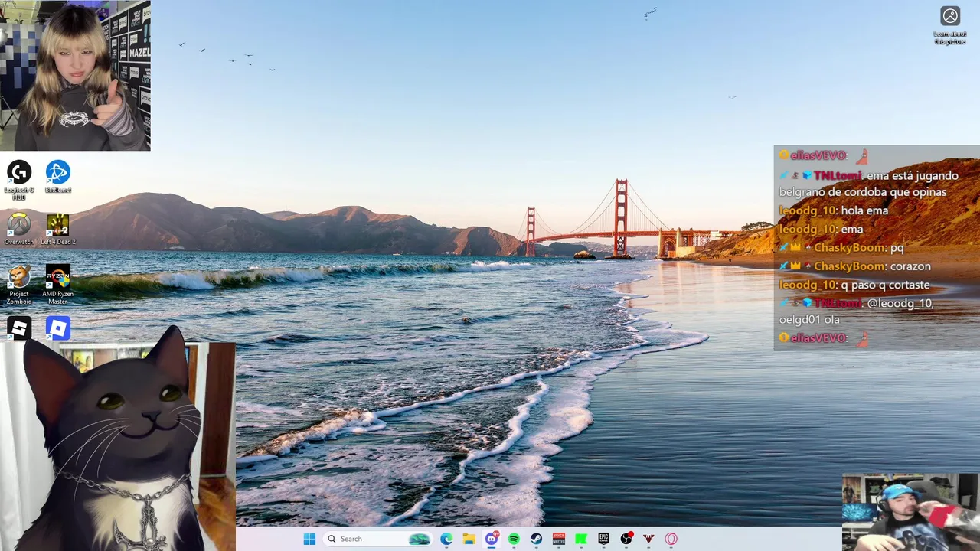Click chat message 'ema está jugando belgrano de cordoba'
Image resolution: width=980 pixels, height=551 pixels.
[869, 184]
